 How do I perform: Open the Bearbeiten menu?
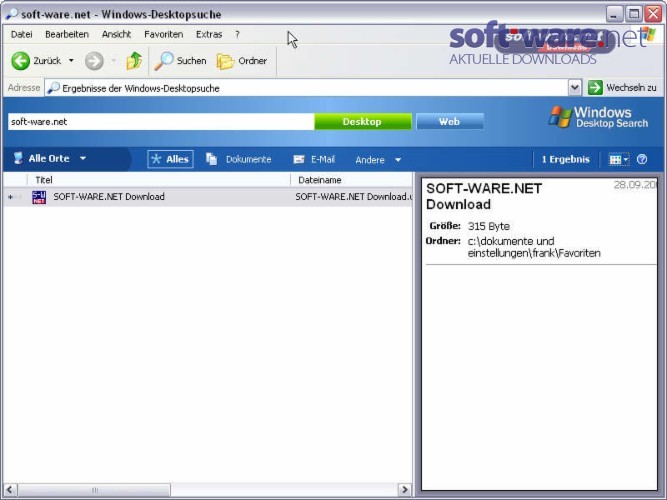(67, 34)
